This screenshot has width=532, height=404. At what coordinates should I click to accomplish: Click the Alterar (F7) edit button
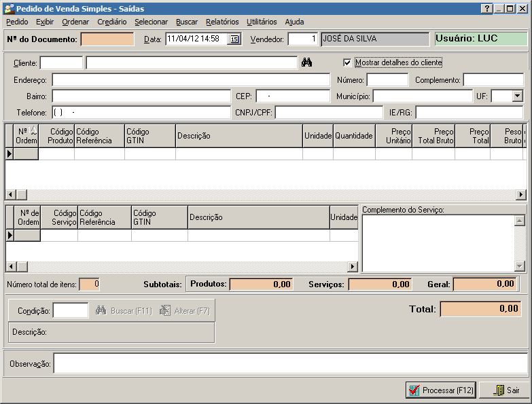185,311
